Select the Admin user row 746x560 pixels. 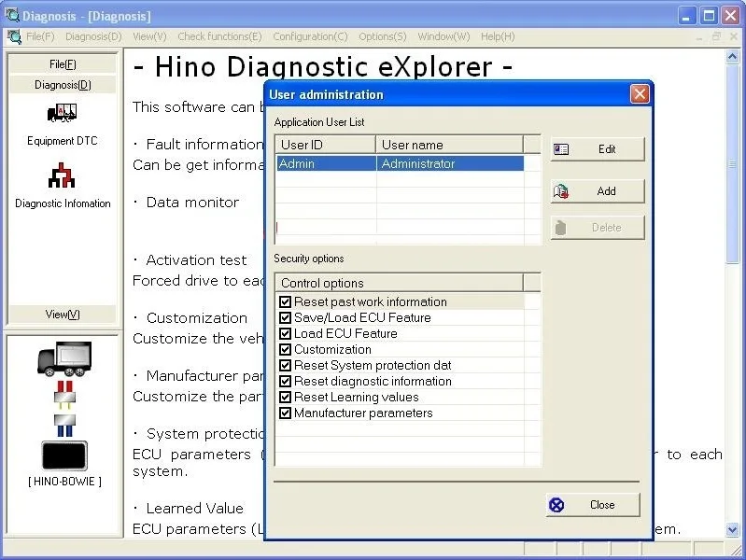tap(401, 163)
